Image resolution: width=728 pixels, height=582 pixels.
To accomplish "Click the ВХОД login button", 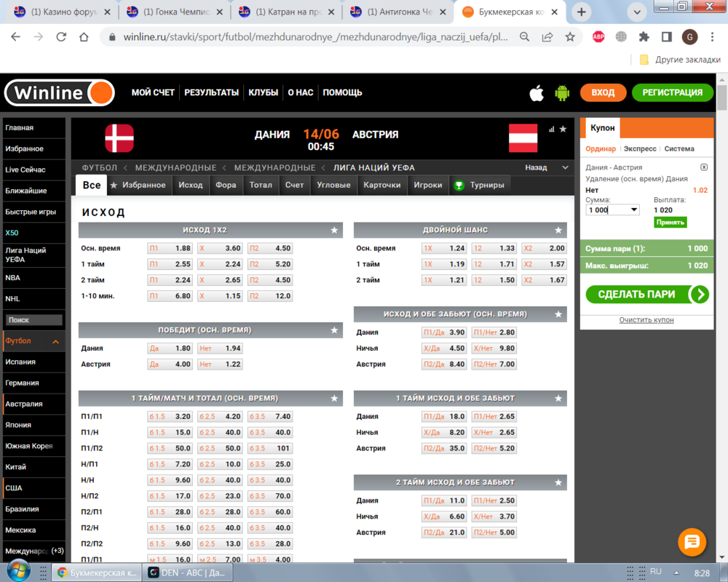I will (603, 92).
